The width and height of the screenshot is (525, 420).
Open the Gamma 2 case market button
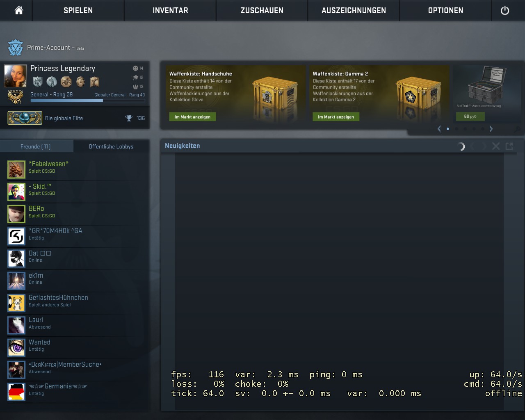pyautogui.click(x=336, y=117)
